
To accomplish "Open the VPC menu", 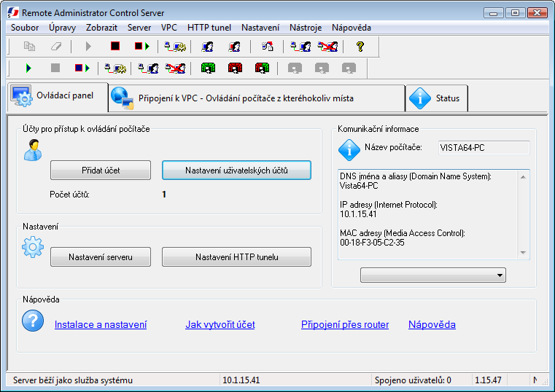I will [x=169, y=28].
